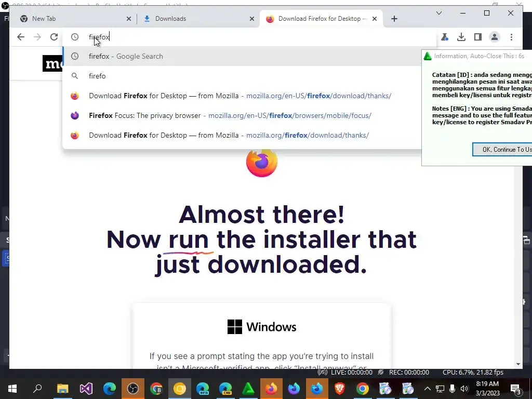Open the Firefox Focus privacy browser suggestion
Image resolution: width=532 pixels, height=399 pixels.
243,115
